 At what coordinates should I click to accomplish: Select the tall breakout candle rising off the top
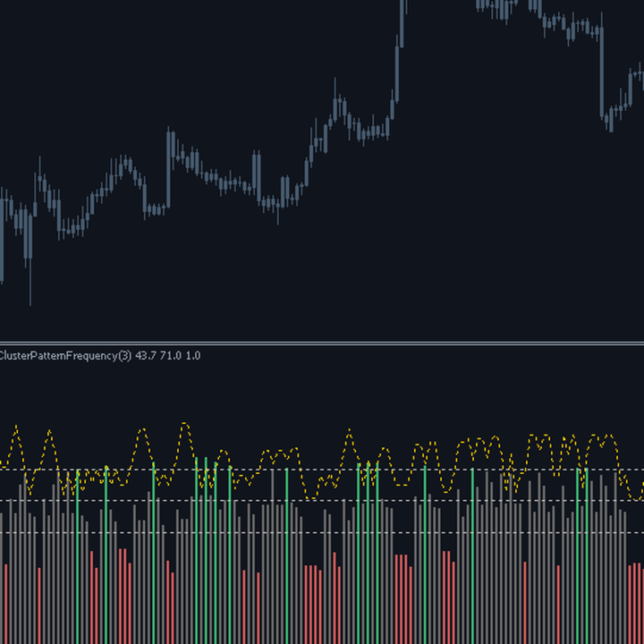pyautogui.click(x=402, y=23)
